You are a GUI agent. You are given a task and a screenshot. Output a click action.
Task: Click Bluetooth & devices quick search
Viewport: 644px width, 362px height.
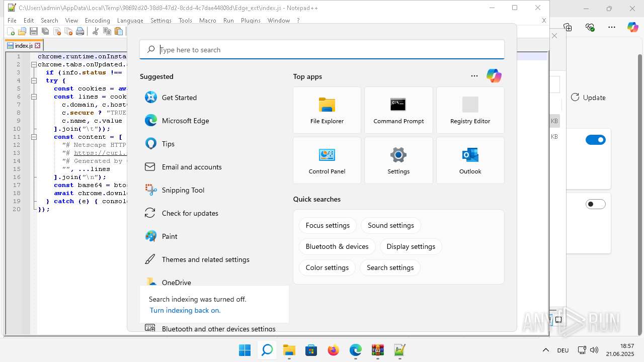point(337,246)
